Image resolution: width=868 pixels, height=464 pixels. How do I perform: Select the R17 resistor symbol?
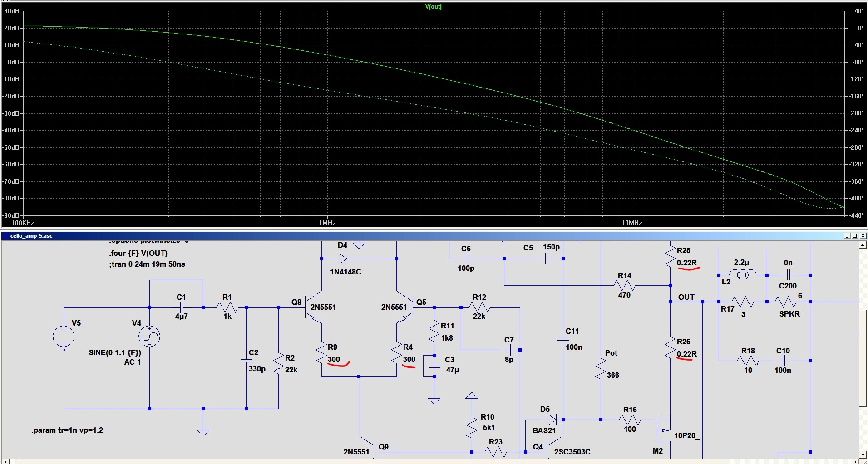pyautogui.click(x=743, y=302)
